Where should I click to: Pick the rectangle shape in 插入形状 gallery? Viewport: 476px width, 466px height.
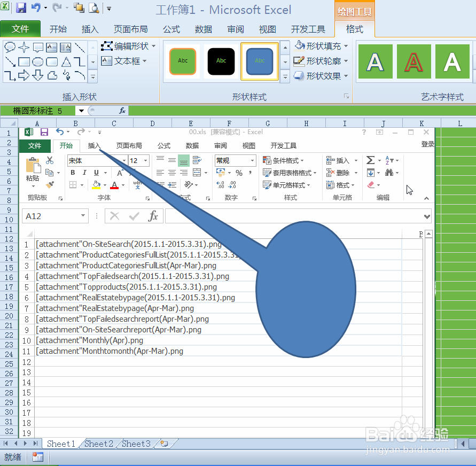click(x=24, y=62)
